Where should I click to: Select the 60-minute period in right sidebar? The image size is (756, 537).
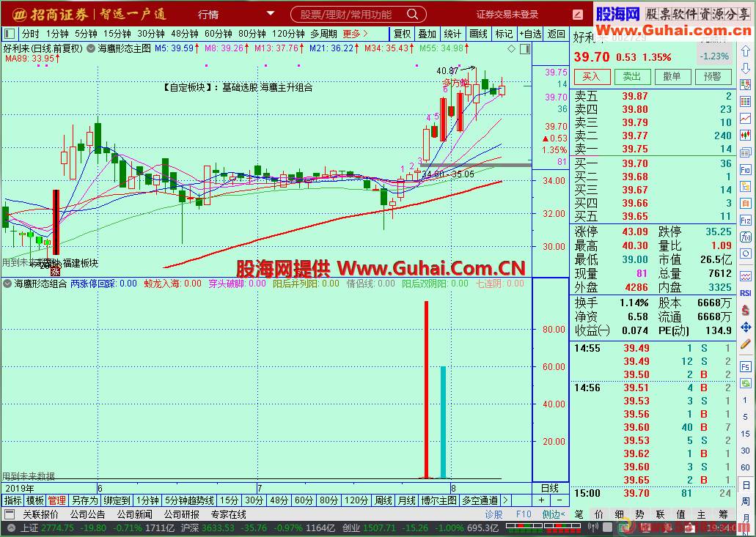click(746, 467)
